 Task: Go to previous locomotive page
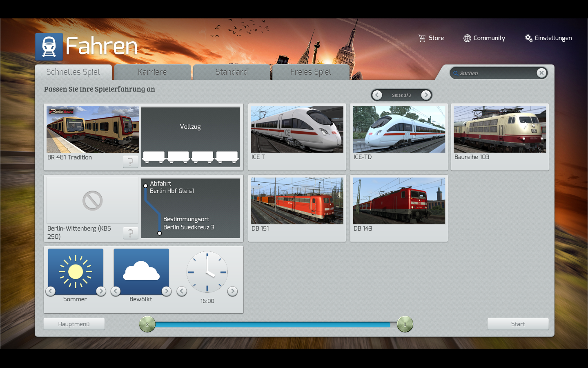pos(377,95)
